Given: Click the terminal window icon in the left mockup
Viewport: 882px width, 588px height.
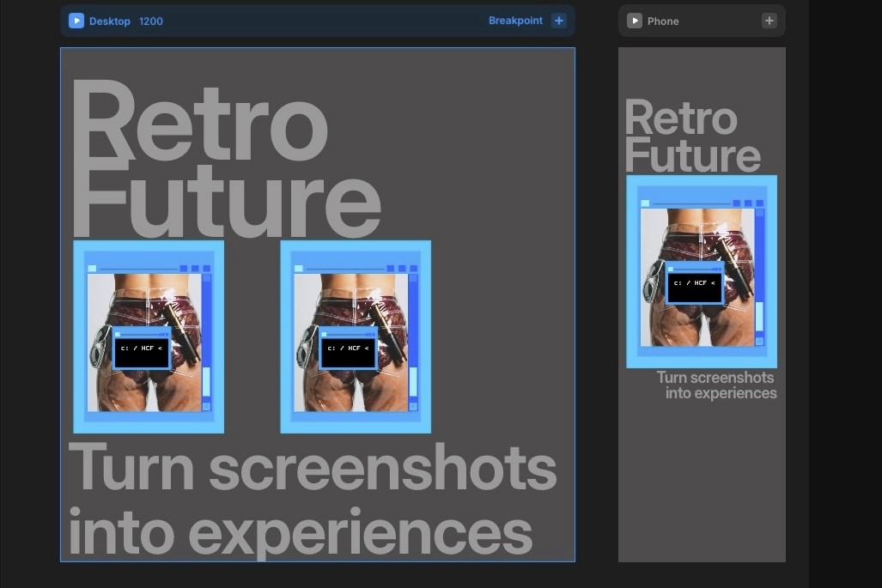Looking at the screenshot, I should 141,349.
